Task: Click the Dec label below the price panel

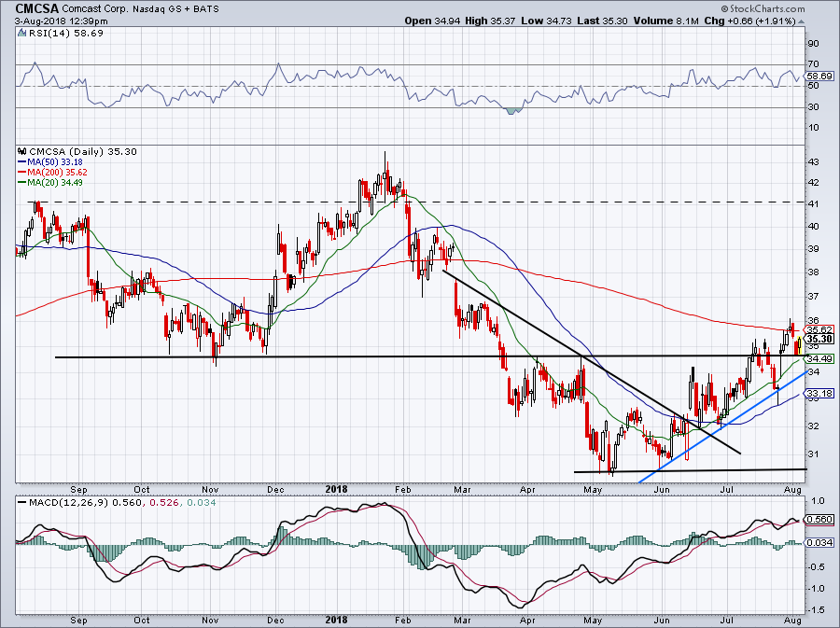Action: (275, 490)
